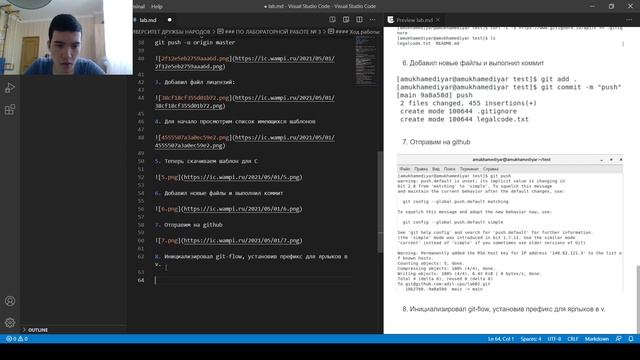Click line 'Добавил файл лицензий:'
Screen dimensions: 640x360
[195, 82]
